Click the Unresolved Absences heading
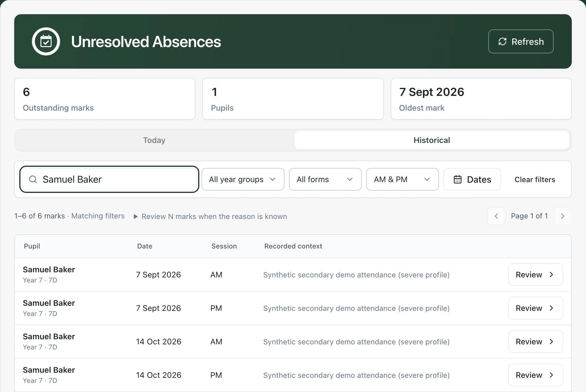This screenshot has height=392, width=586. (146, 42)
